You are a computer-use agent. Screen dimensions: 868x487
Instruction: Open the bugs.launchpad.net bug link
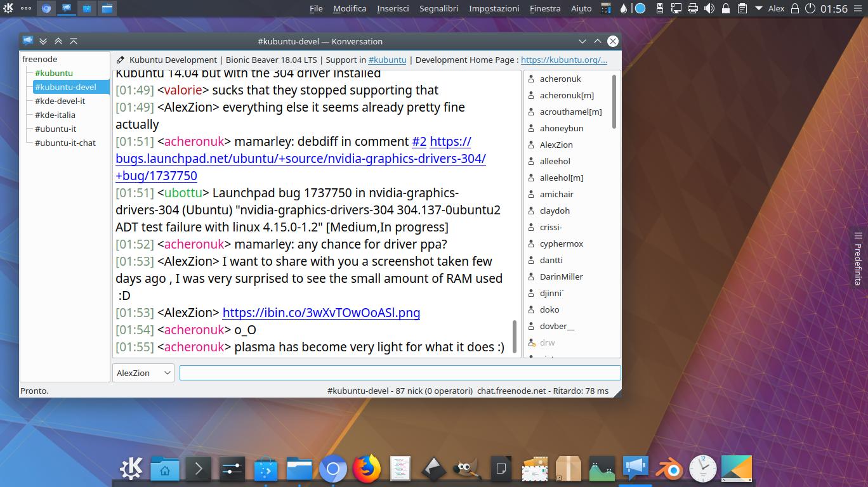[301, 159]
